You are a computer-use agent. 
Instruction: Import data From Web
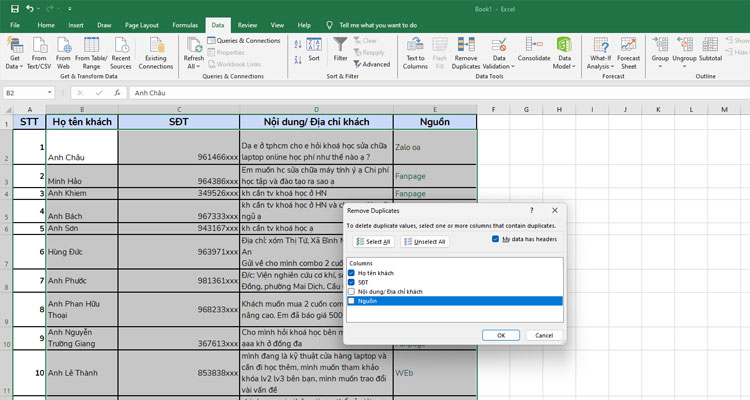point(63,53)
